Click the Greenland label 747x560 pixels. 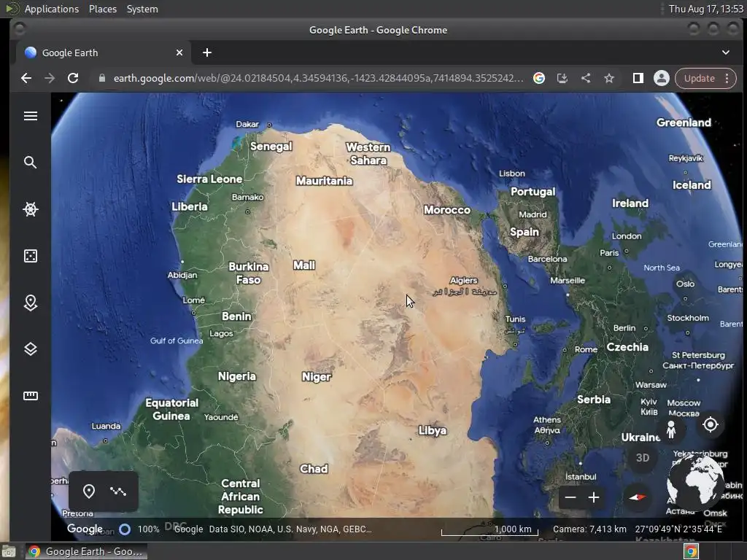click(x=684, y=122)
